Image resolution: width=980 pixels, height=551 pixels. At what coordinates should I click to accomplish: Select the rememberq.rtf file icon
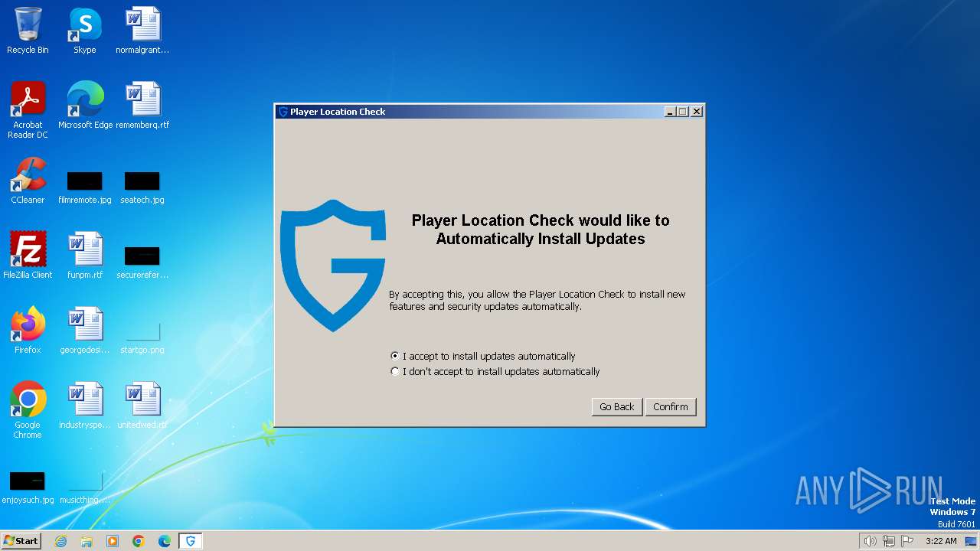pos(142,106)
